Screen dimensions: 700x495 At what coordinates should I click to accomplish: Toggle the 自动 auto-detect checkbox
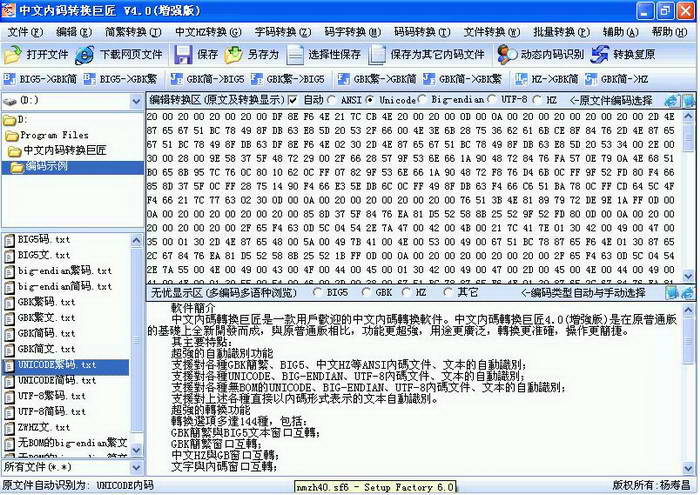(293, 100)
